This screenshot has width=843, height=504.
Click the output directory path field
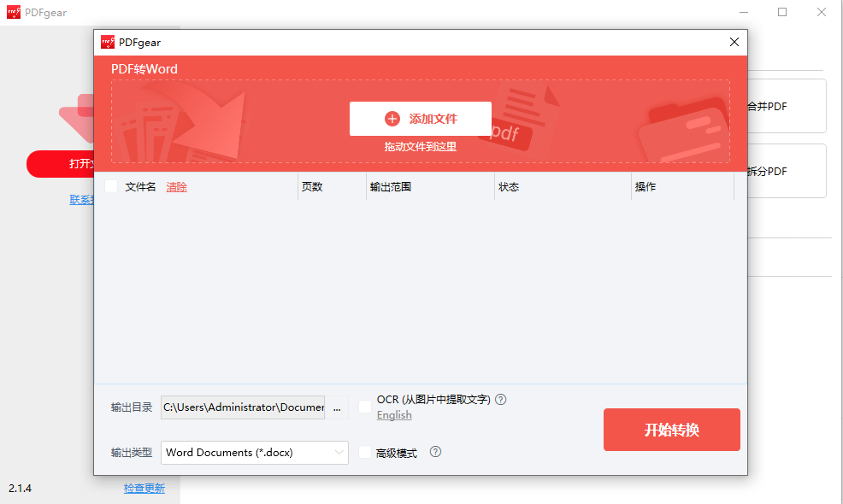pos(242,407)
